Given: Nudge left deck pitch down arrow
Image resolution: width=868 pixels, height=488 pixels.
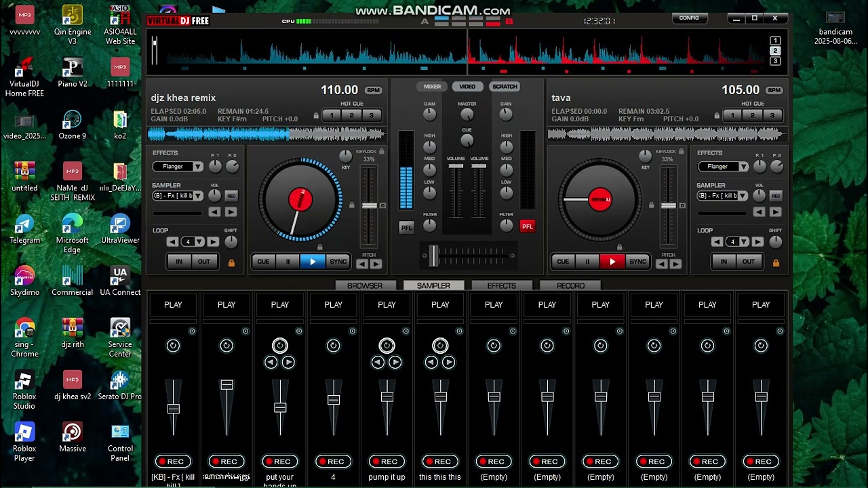Looking at the screenshot, I should tap(361, 264).
